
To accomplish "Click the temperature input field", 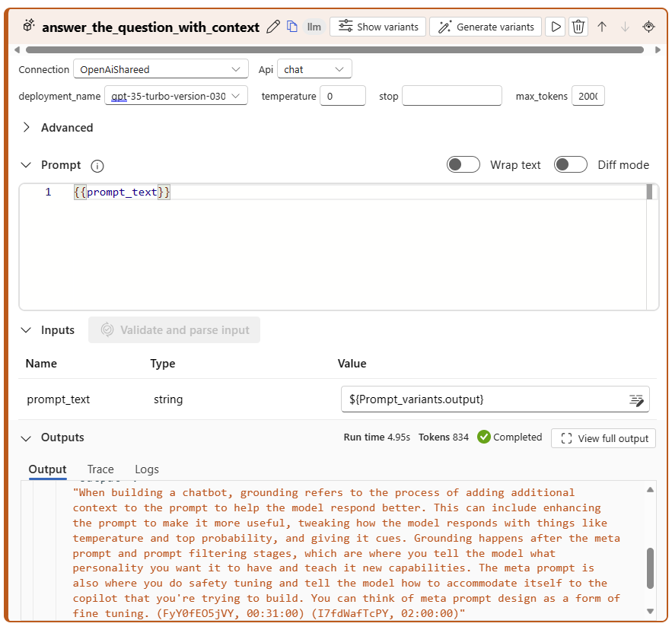I will [x=342, y=97].
